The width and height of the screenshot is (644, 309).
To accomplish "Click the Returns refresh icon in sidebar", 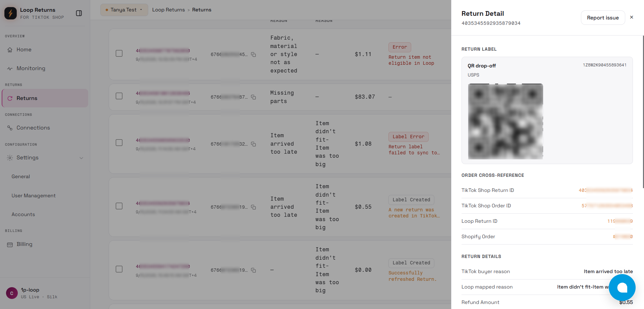I will coord(10,98).
